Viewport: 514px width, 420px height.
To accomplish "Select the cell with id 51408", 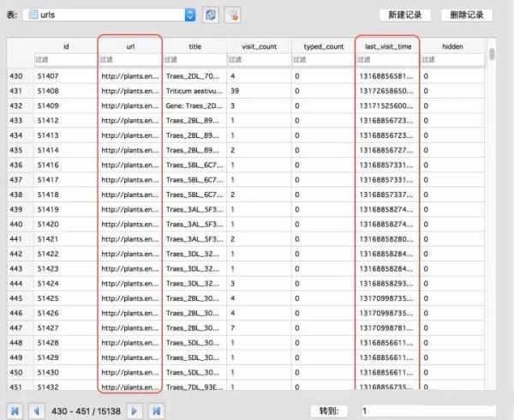I will coord(65,90).
